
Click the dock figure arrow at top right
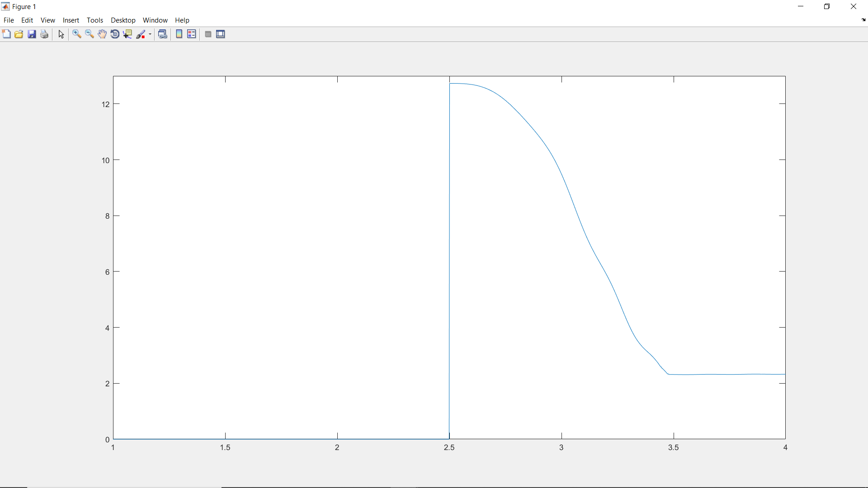pyautogui.click(x=863, y=20)
